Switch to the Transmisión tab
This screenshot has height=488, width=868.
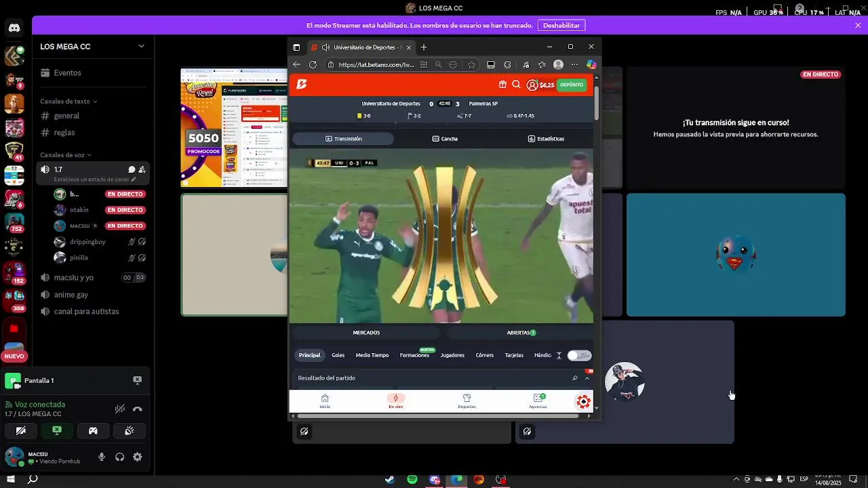(x=343, y=138)
